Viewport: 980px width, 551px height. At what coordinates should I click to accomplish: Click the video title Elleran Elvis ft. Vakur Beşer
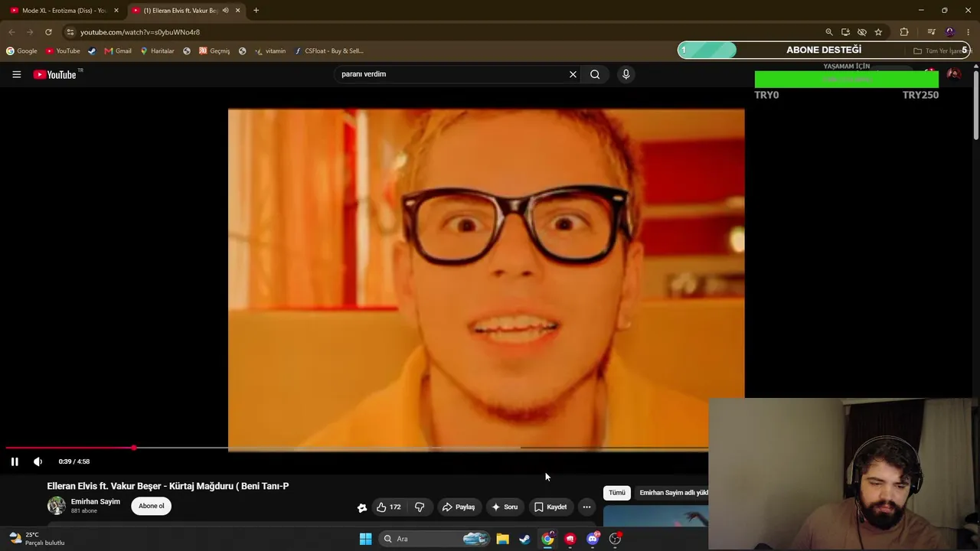pos(168,486)
